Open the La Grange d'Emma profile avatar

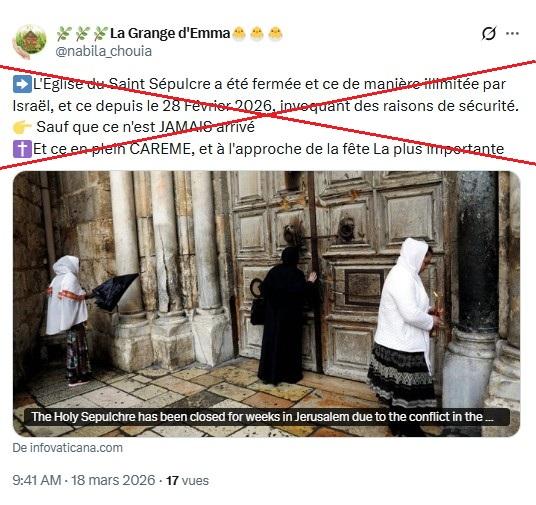30,42
